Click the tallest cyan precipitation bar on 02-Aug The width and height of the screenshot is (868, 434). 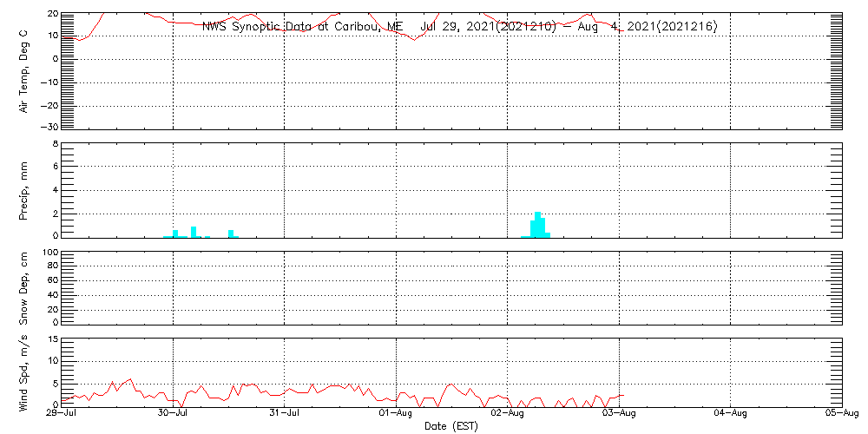[x=538, y=224]
